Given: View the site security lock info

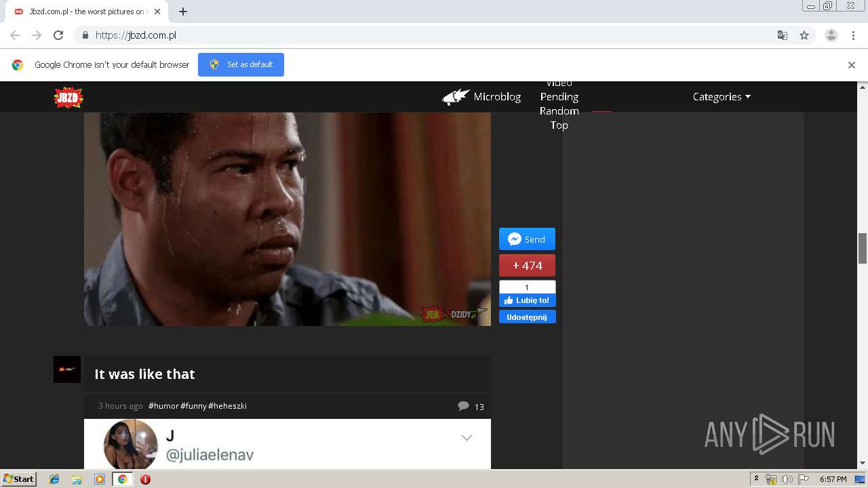Looking at the screenshot, I should 85,35.
